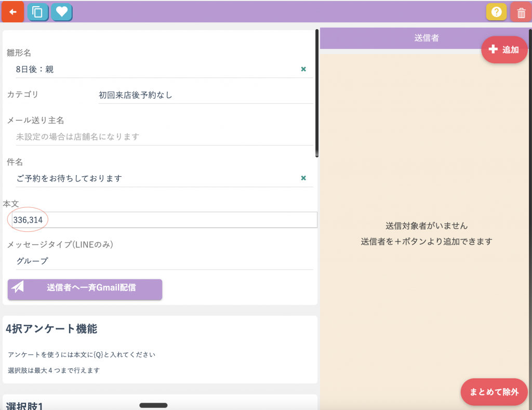Click the plus 追加 button
The image size is (532, 410).
(x=504, y=49)
